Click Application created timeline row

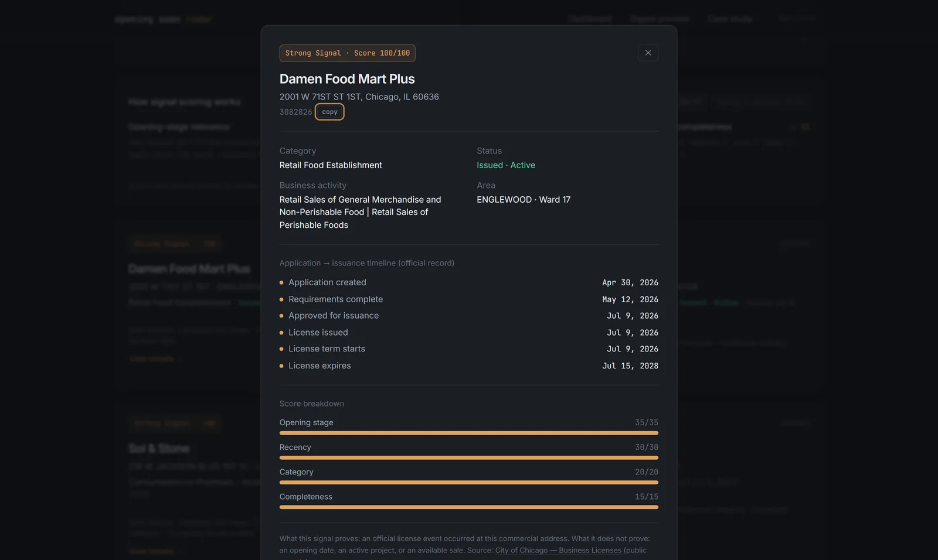[x=469, y=282]
